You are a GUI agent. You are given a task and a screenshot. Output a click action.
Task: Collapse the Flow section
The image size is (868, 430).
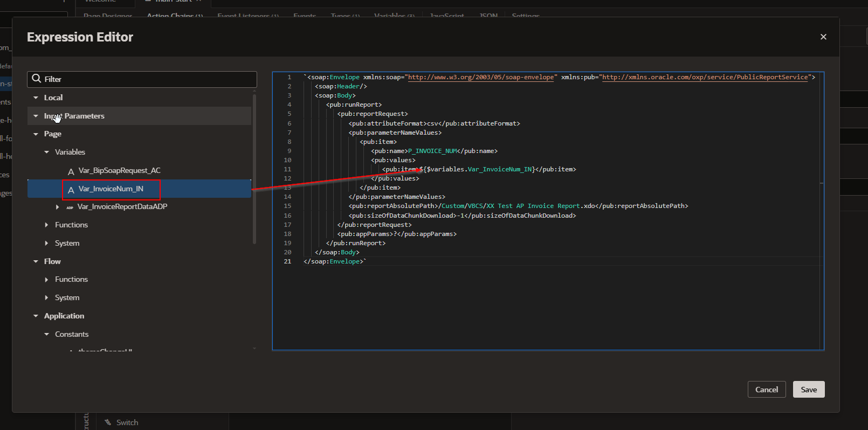[36, 261]
